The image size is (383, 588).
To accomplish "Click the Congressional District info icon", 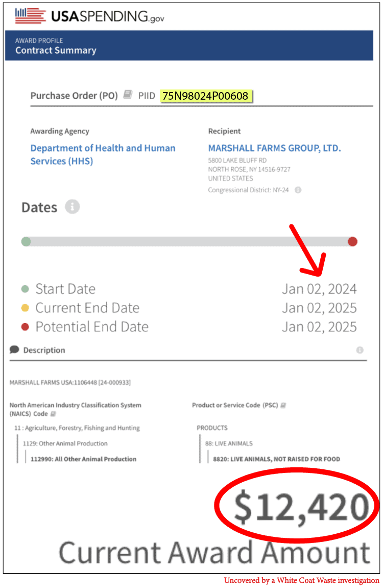I will pos(298,190).
